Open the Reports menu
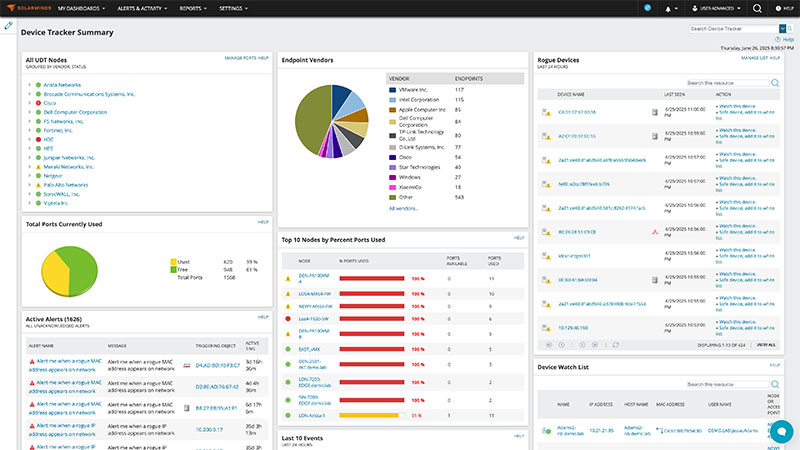The height and width of the screenshot is (450, 800). pos(193,8)
